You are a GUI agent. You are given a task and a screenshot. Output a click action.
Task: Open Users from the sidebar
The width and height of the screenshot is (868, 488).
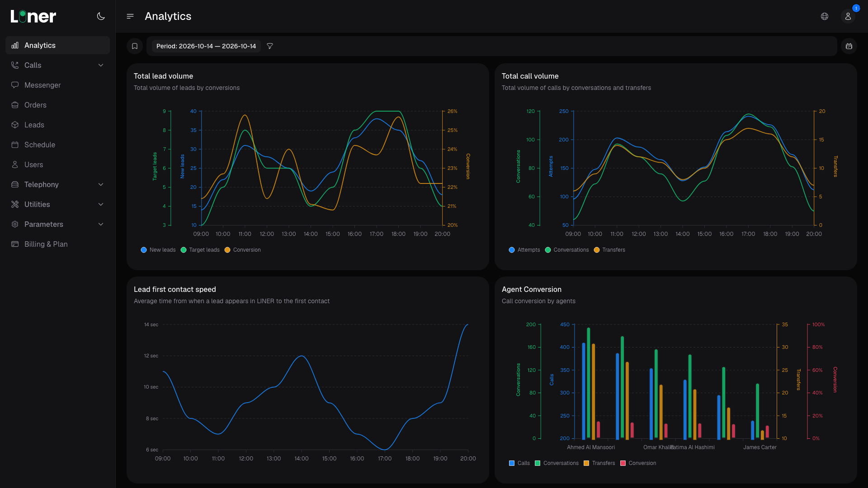(57, 164)
